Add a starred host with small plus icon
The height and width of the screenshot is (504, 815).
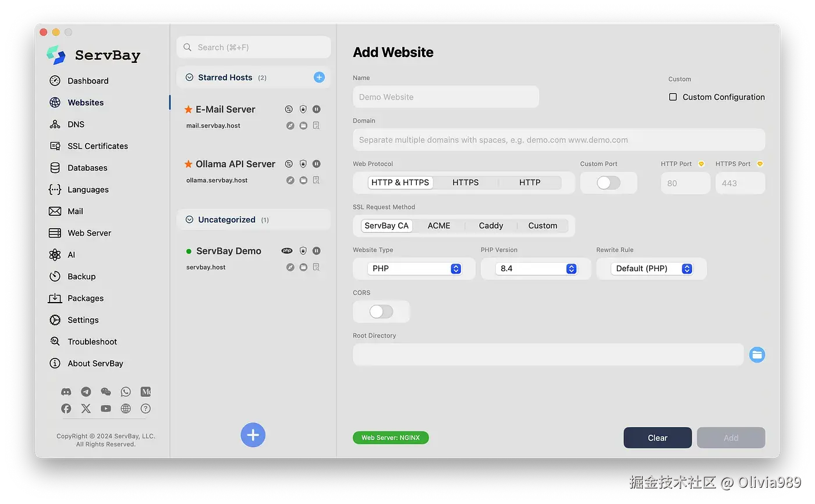coord(319,77)
